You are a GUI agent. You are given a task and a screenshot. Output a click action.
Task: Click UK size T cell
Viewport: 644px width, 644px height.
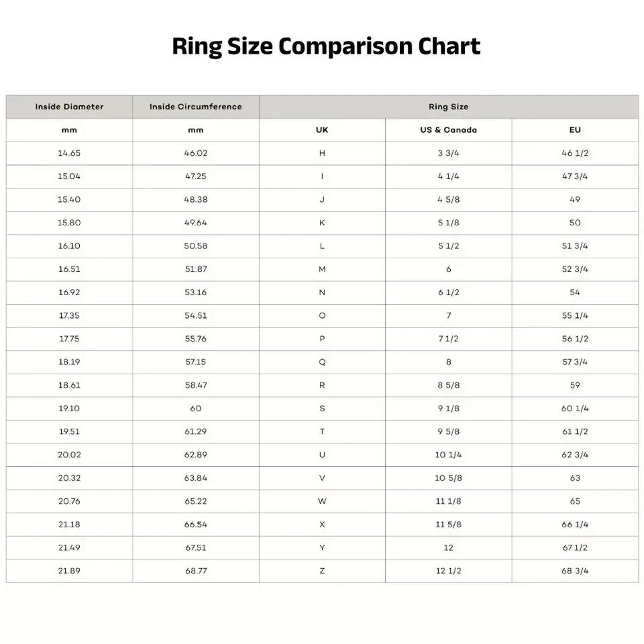[x=322, y=431]
